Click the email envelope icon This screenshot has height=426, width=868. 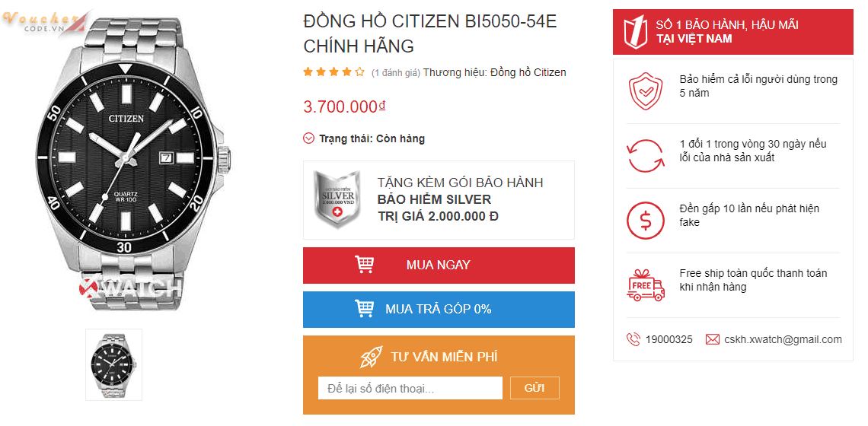(x=713, y=339)
